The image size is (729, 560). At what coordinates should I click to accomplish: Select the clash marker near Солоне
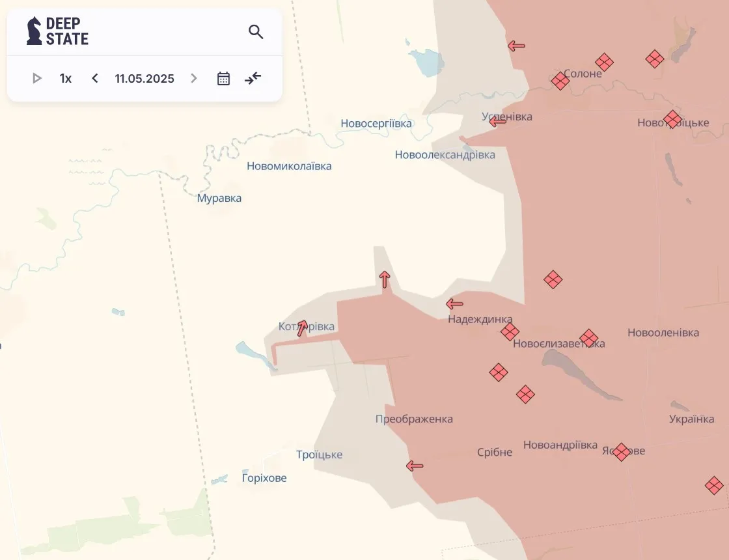click(560, 81)
